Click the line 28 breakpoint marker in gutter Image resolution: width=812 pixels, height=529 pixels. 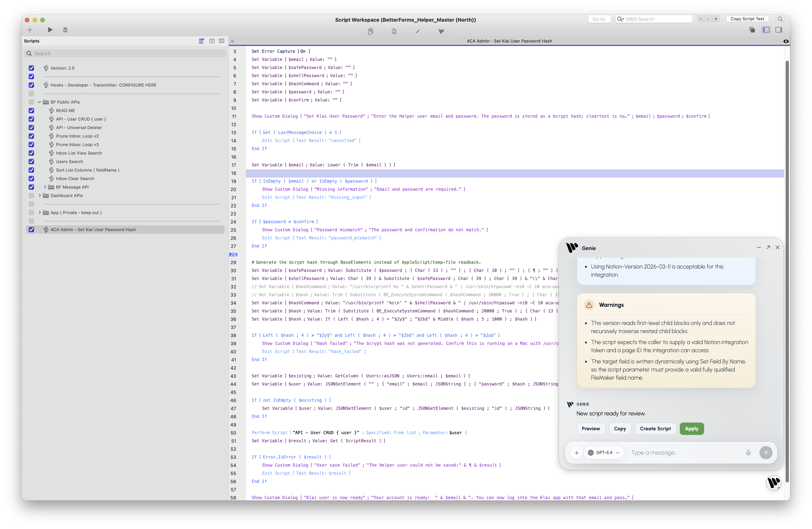pos(233,254)
